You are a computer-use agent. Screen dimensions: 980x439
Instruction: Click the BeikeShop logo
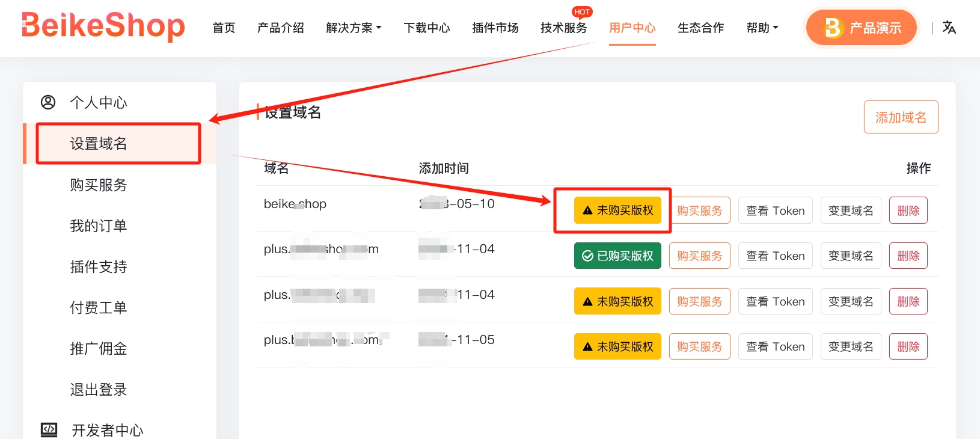point(103,26)
